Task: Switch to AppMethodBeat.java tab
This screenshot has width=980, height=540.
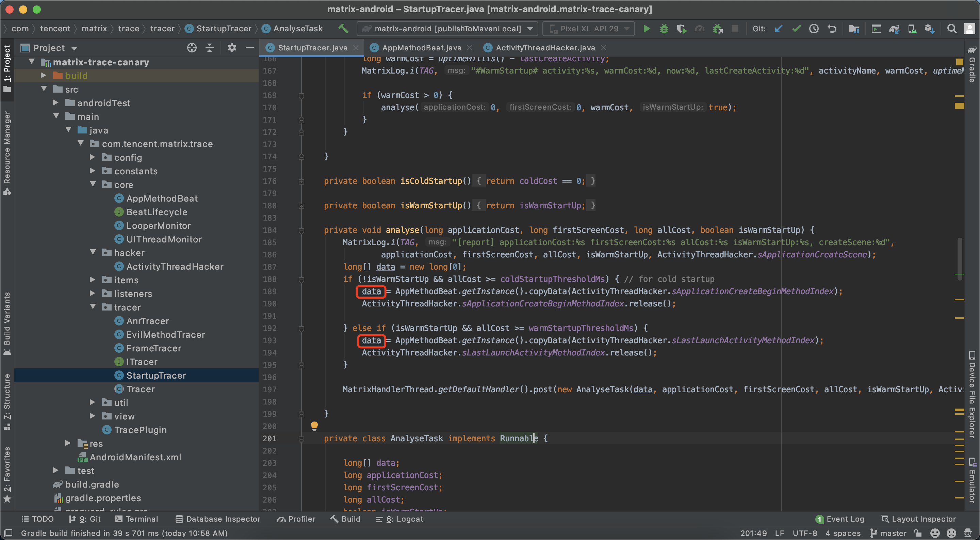Action: point(421,48)
